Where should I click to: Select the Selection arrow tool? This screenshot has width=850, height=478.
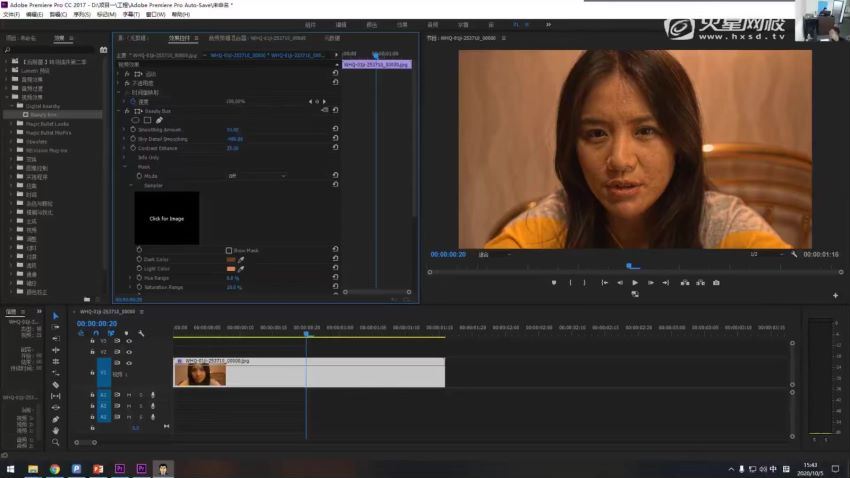pyautogui.click(x=55, y=316)
